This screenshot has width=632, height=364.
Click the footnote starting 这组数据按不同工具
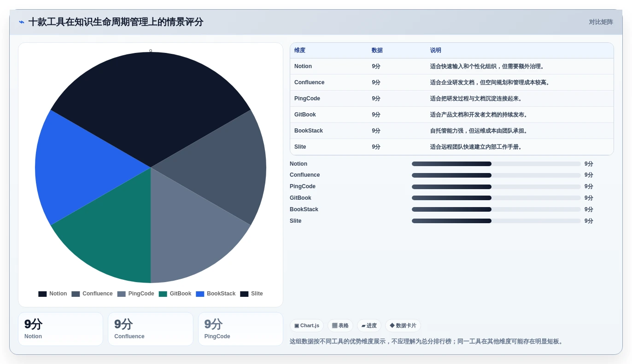click(x=427, y=341)
